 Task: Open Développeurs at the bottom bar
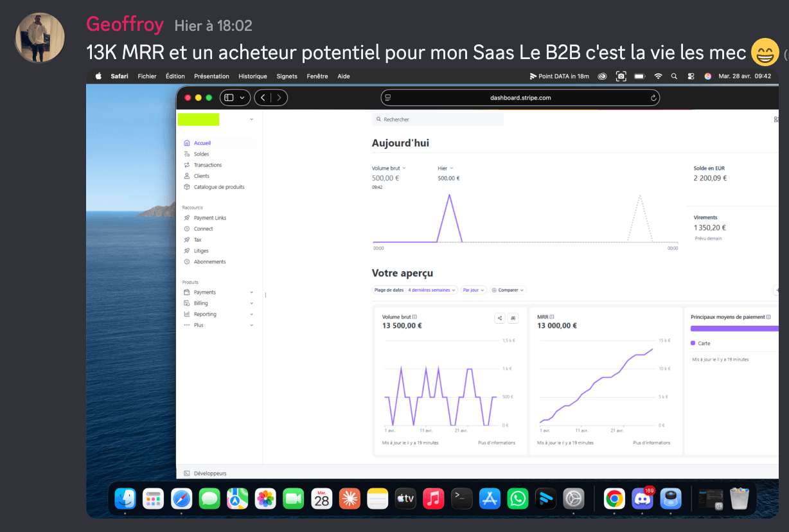[206, 474]
